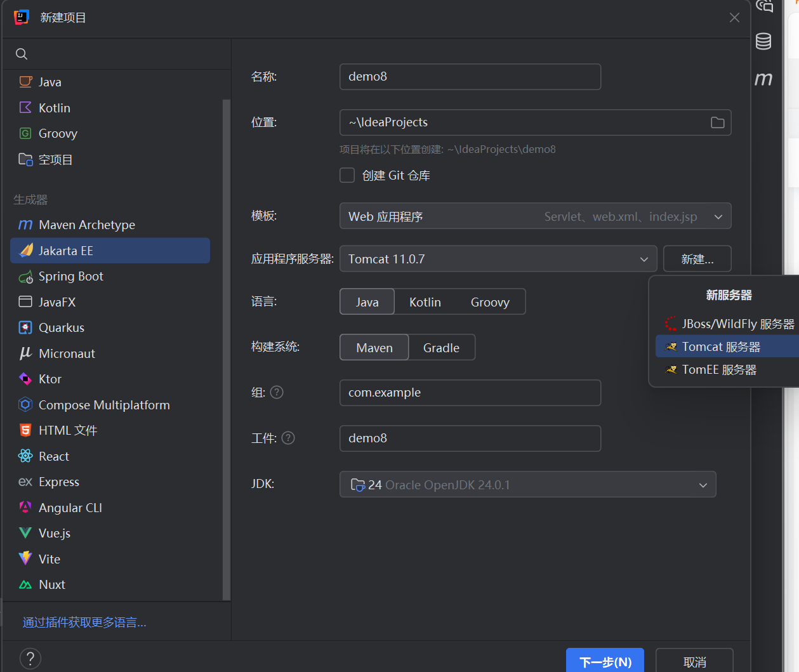
Task: Open the help button with question mark
Action: point(30,659)
